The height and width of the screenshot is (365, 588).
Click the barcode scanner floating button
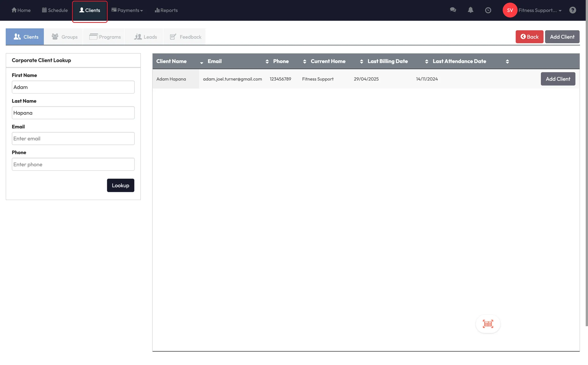(x=488, y=324)
